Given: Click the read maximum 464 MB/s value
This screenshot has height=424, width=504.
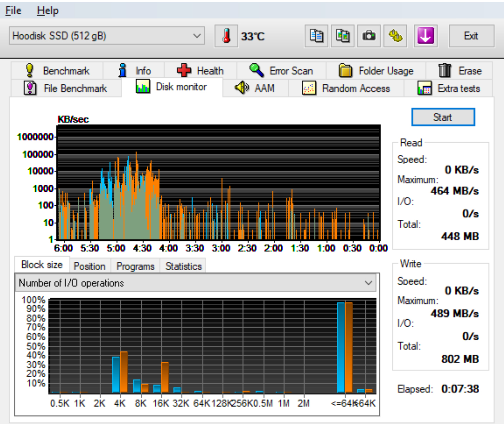Looking at the screenshot, I should 455,191.
